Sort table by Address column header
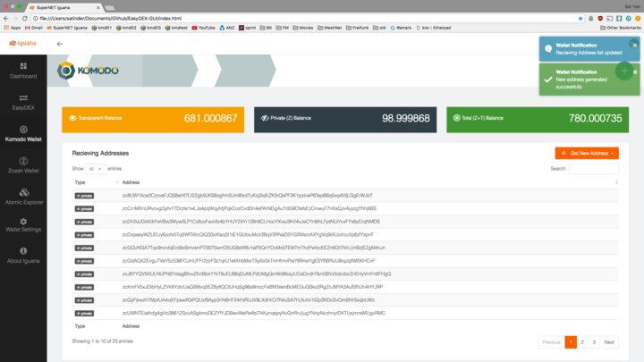The height and width of the screenshot is (362, 644). coord(369,182)
